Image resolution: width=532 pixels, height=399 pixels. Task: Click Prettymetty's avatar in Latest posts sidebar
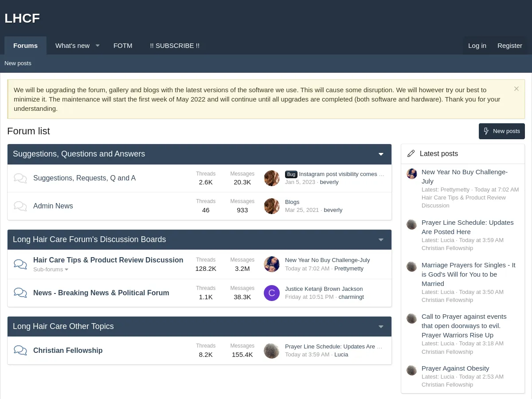[412, 174]
